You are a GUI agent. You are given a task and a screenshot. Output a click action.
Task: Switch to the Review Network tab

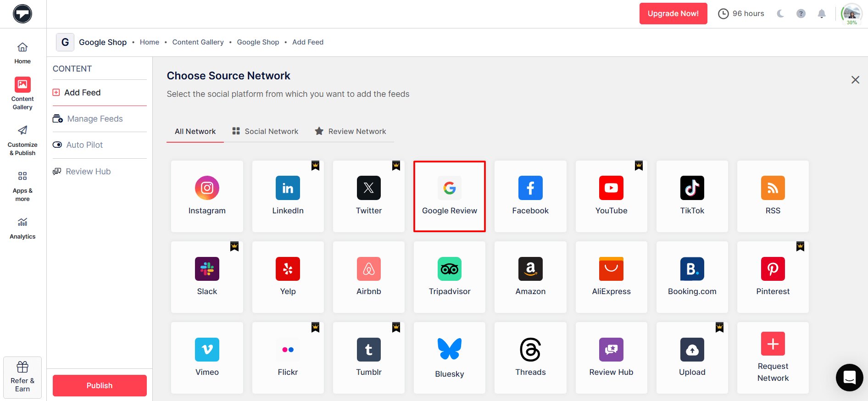coord(351,131)
